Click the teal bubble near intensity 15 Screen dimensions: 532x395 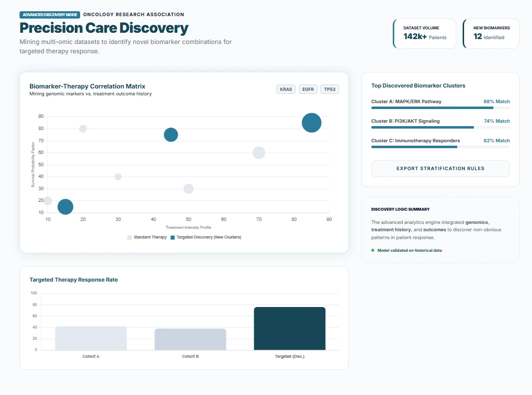coord(65,207)
